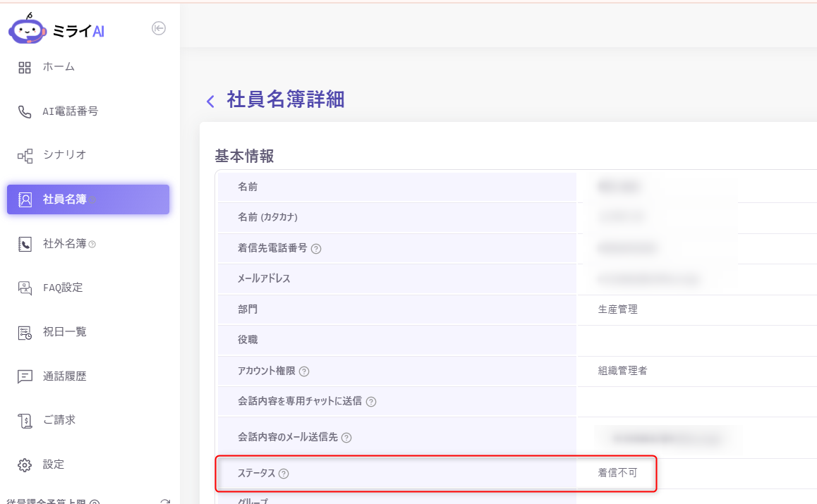Click the 組織管理者 account permission value
Screen dimensions: 817x504
click(622, 371)
